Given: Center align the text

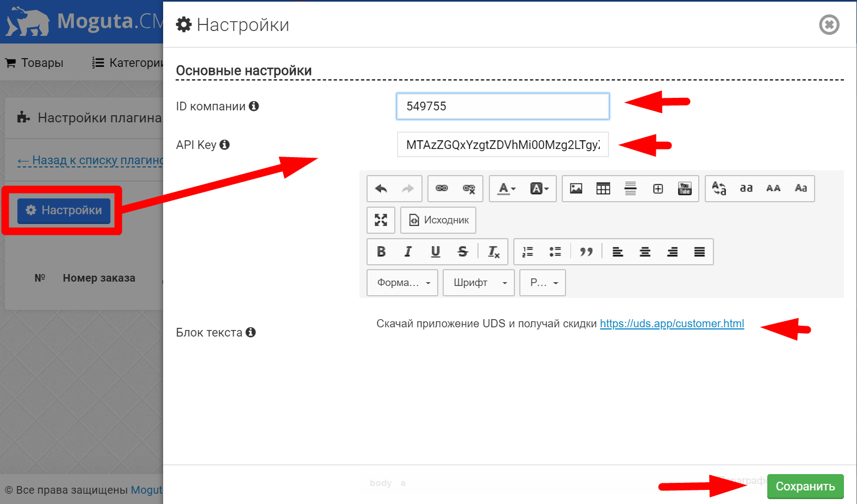Looking at the screenshot, I should [x=645, y=252].
